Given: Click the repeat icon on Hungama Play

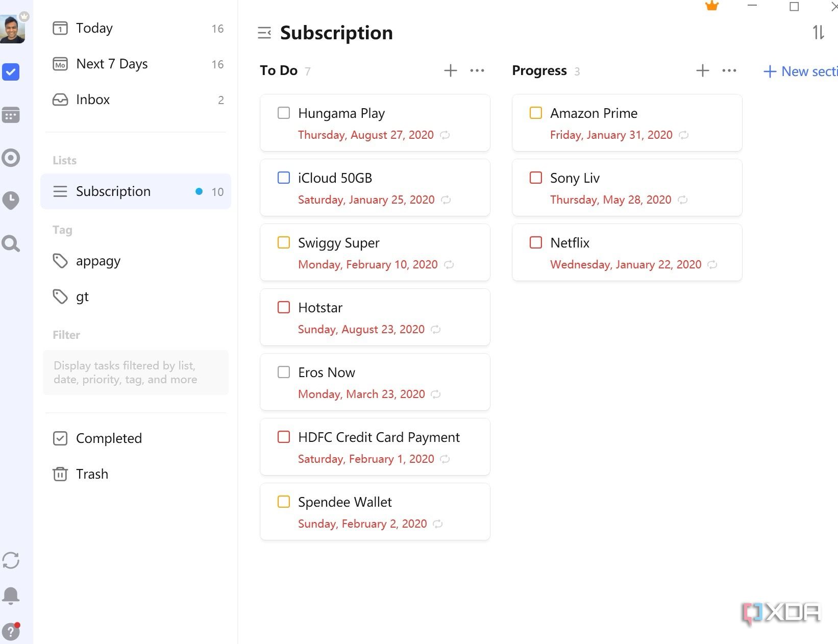Looking at the screenshot, I should tap(445, 135).
